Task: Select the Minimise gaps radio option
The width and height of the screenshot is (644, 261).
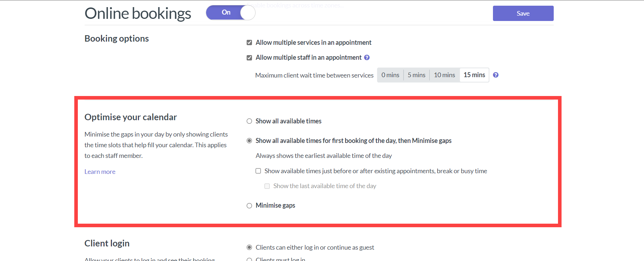Action: click(x=249, y=206)
